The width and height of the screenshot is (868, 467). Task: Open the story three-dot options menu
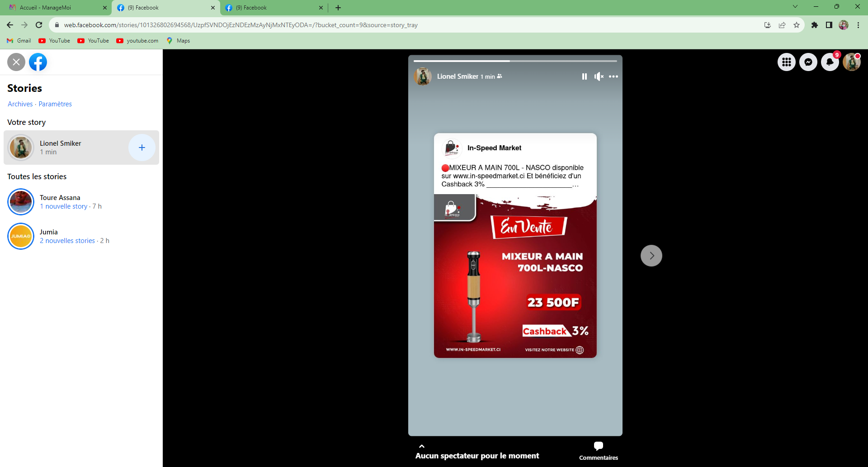[x=613, y=76]
